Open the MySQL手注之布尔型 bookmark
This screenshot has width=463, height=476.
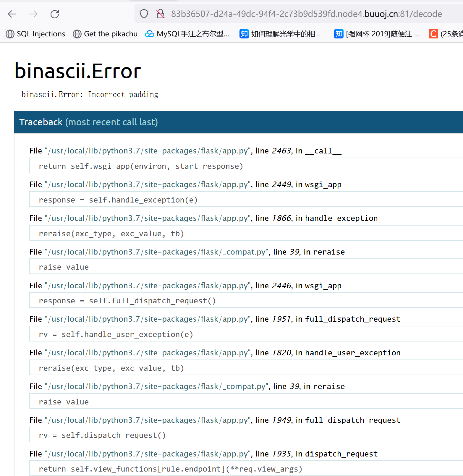coord(187,34)
